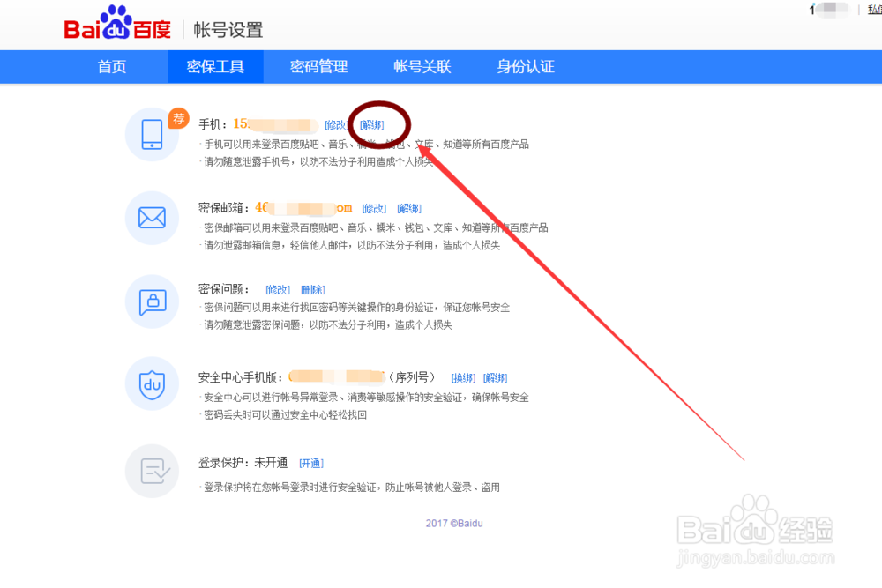Click the line starting 请勿泄露邮箱信息
Image resolution: width=882 pixels, height=588 pixels.
click(x=351, y=245)
